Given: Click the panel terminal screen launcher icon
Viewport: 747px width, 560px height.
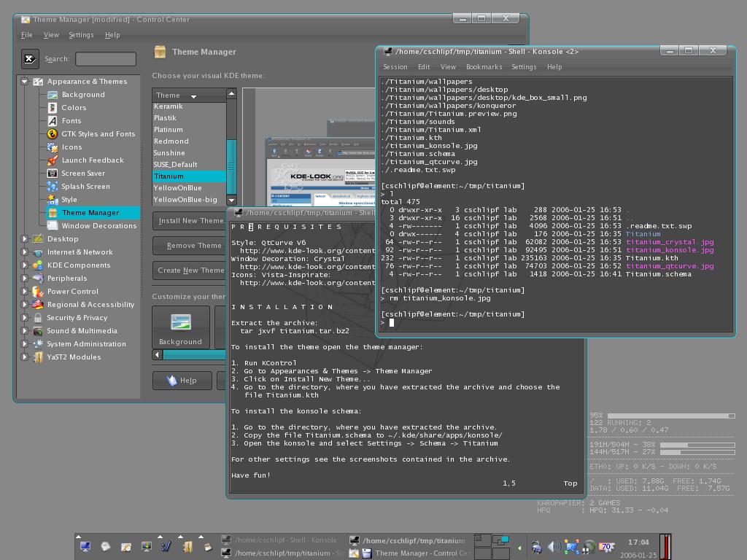Looking at the screenshot, I should 146,547.
